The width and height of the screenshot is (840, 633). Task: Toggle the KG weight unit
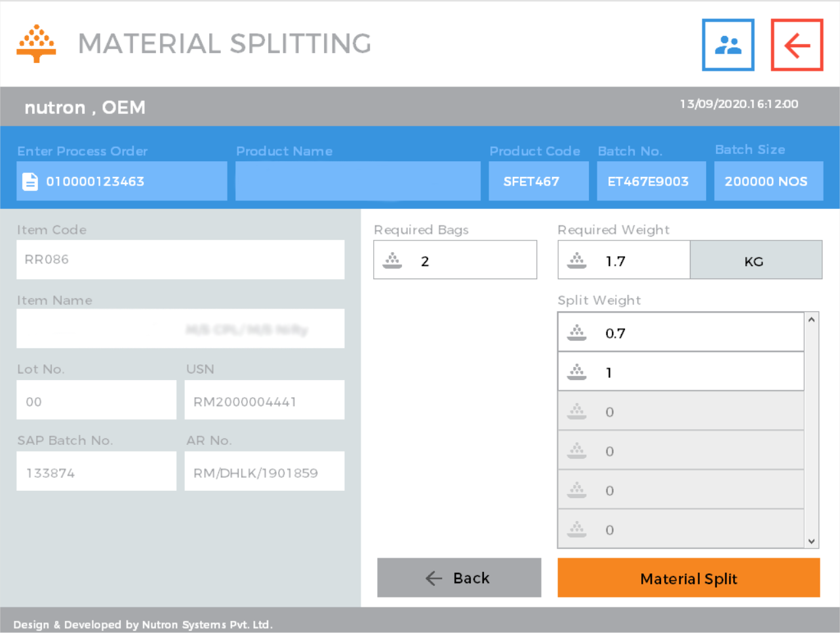click(755, 259)
